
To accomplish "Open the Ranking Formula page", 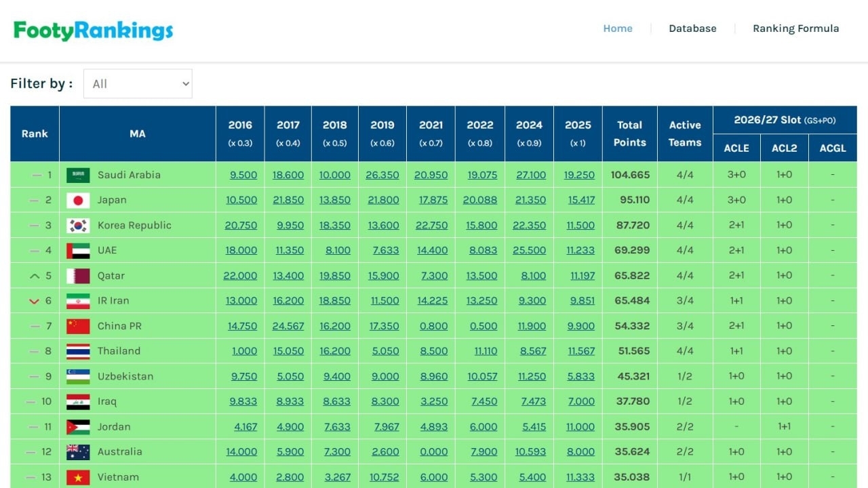I will pyautogui.click(x=795, y=28).
